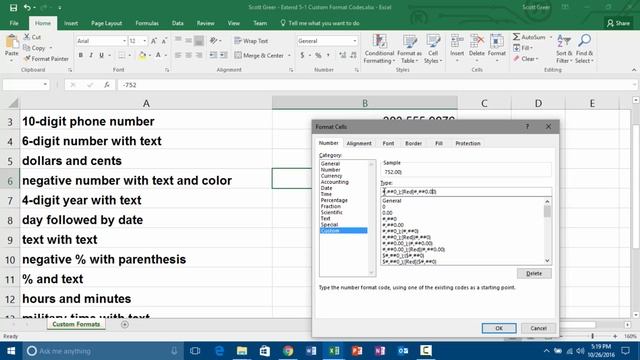This screenshot has width=640, height=360.
Task: Open Format as Table gallery
Action: pyautogui.click(x=409, y=49)
